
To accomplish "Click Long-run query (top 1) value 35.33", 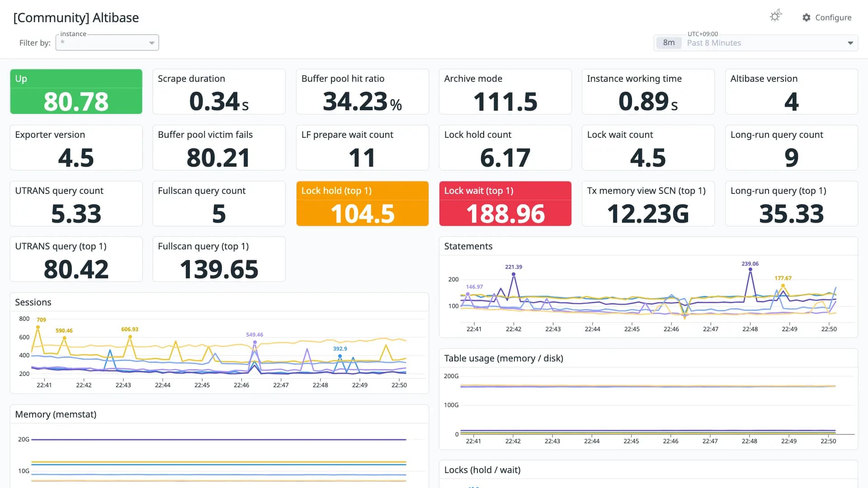I will coord(791,214).
